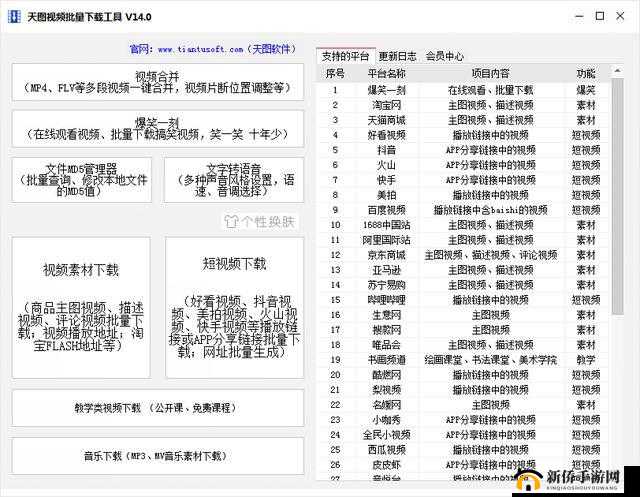Select the 百度视频 platform row
The image size is (640, 497).
tap(463, 210)
